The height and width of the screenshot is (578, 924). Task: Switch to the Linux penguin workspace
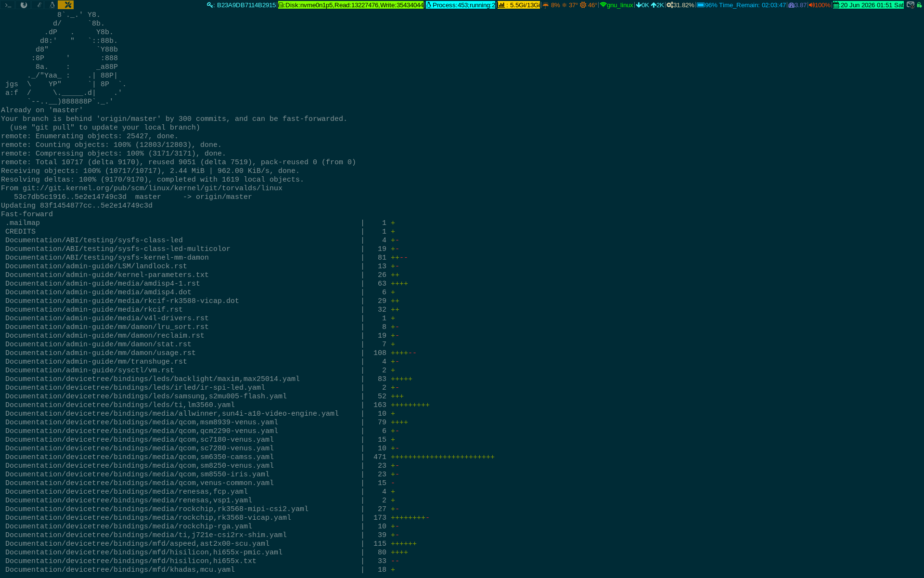point(52,5)
